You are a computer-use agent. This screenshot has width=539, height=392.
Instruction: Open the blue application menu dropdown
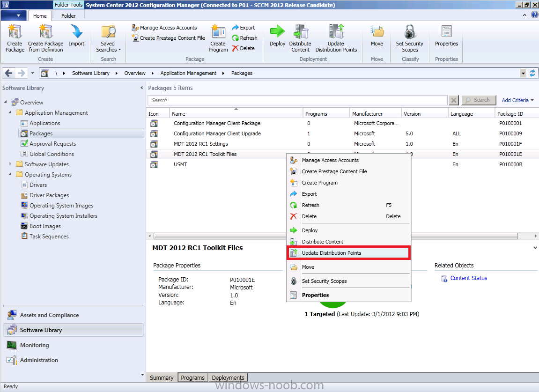pos(14,15)
